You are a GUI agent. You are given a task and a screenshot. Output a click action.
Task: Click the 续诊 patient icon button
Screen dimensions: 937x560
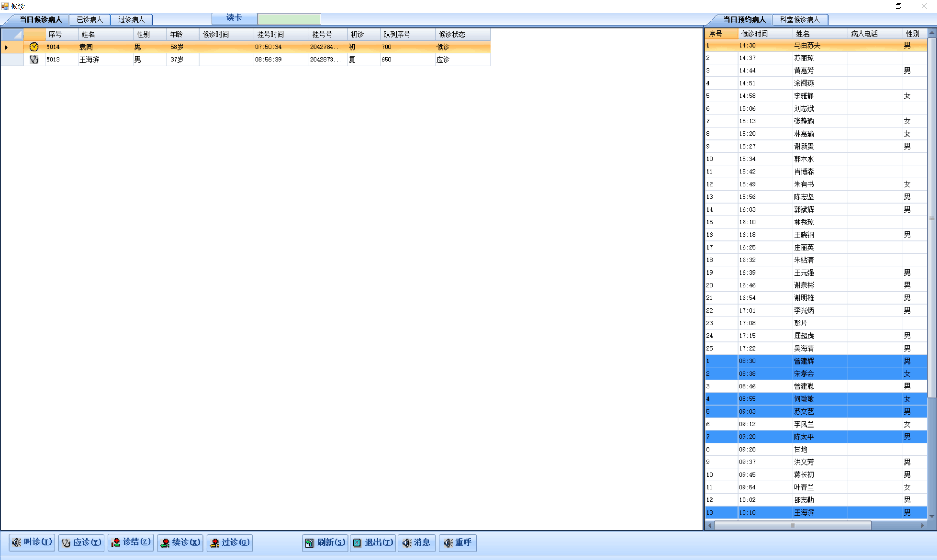tap(165, 543)
